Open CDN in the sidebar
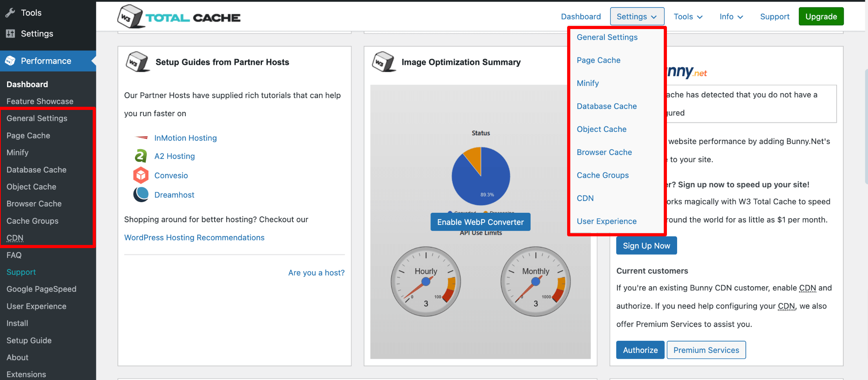This screenshot has width=868, height=380. pyautogui.click(x=15, y=238)
